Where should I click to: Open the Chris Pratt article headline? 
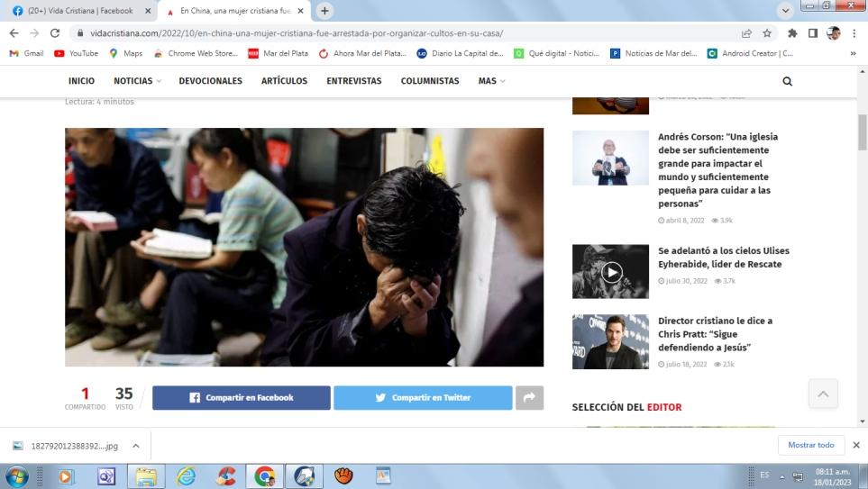click(715, 334)
